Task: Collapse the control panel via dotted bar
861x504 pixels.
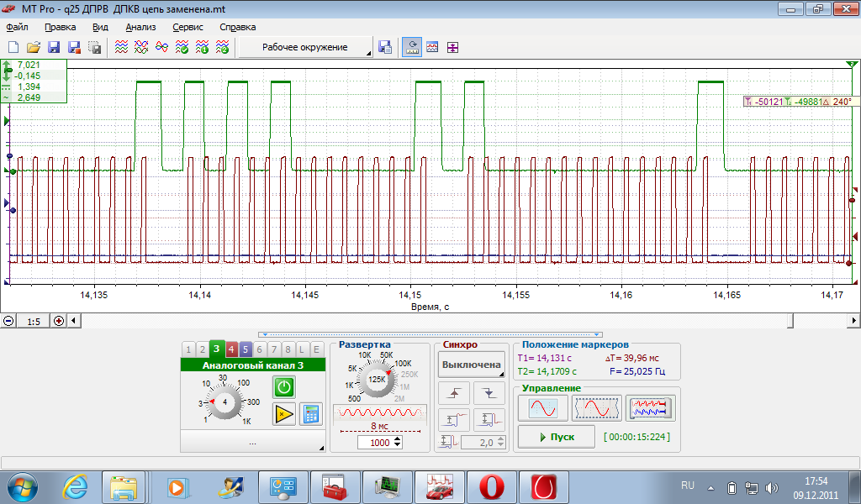Action: [x=430, y=334]
